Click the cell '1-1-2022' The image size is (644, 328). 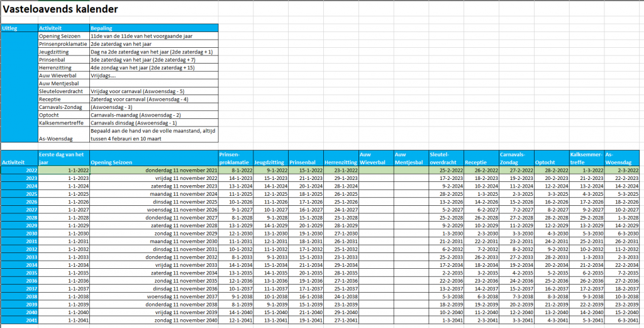pyautogui.click(x=64, y=170)
